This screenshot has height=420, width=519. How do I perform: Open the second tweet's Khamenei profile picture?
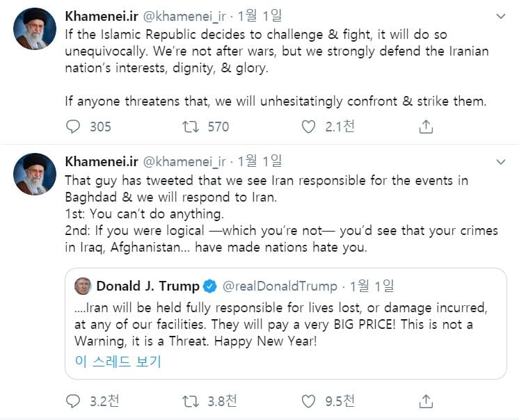pyautogui.click(x=35, y=174)
